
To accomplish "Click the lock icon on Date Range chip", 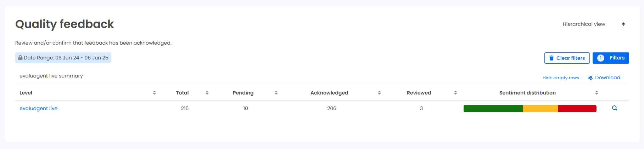I will click(x=20, y=58).
